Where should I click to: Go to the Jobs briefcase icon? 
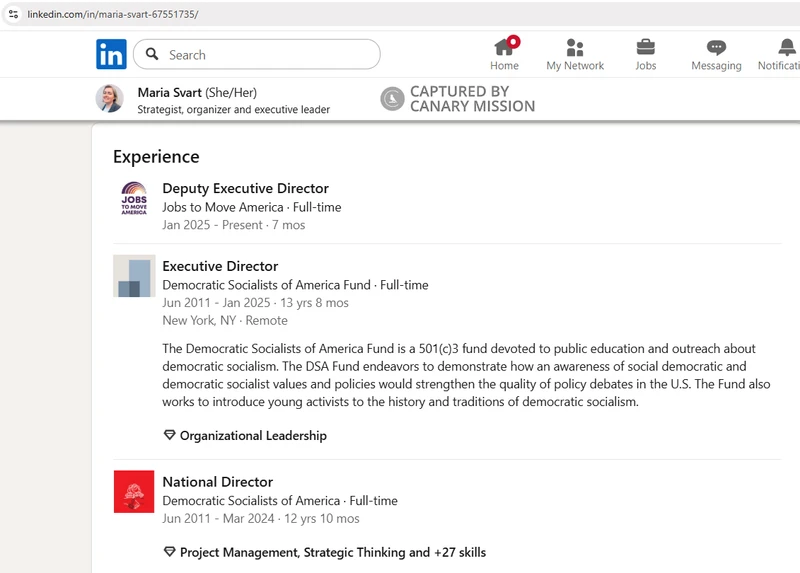[646, 47]
